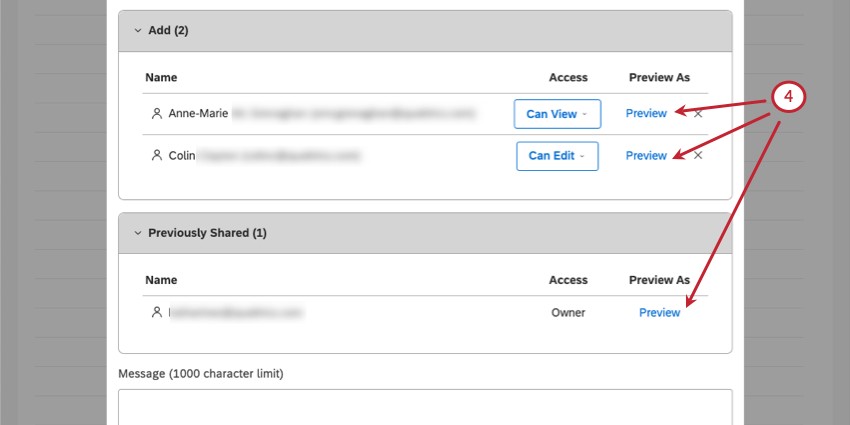Collapse the Add (2) section chevron
The height and width of the screenshot is (425, 850).
click(x=138, y=30)
